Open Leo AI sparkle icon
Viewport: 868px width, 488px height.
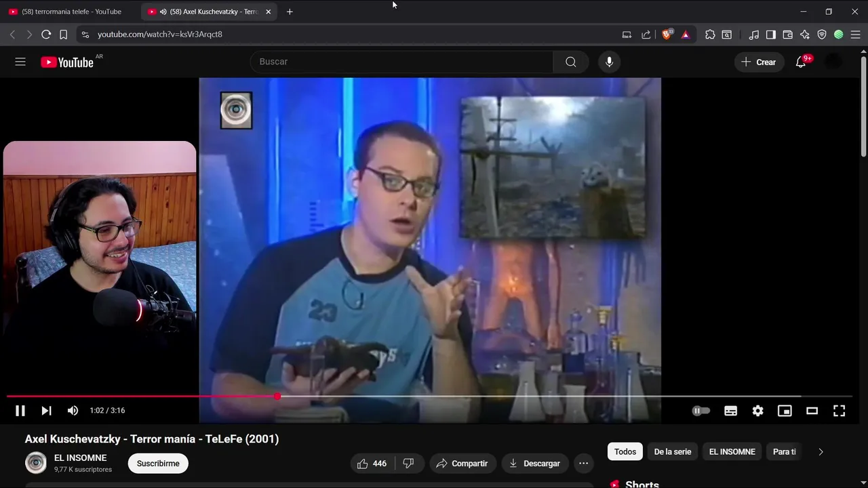pos(805,35)
